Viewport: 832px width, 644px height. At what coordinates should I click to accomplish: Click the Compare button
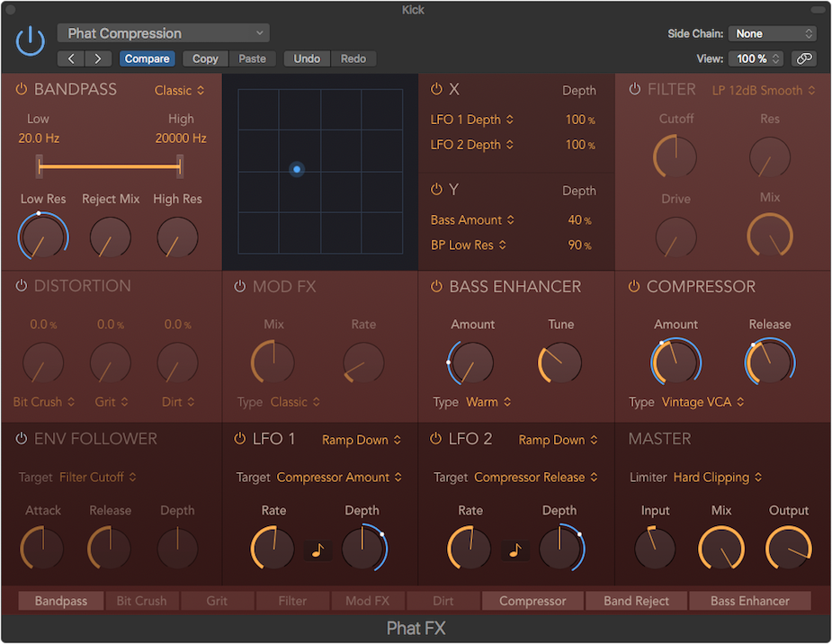click(x=147, y=58)
